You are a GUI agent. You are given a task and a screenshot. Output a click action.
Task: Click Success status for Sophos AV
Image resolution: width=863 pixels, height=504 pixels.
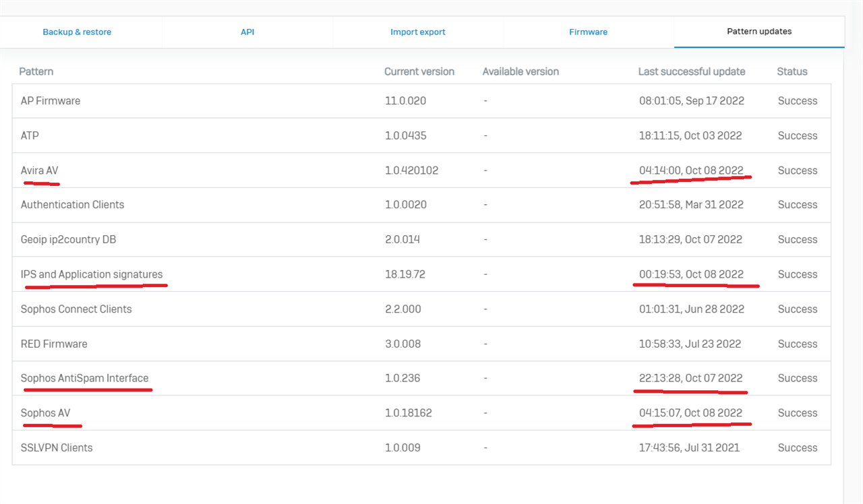[x=798, y=413]
